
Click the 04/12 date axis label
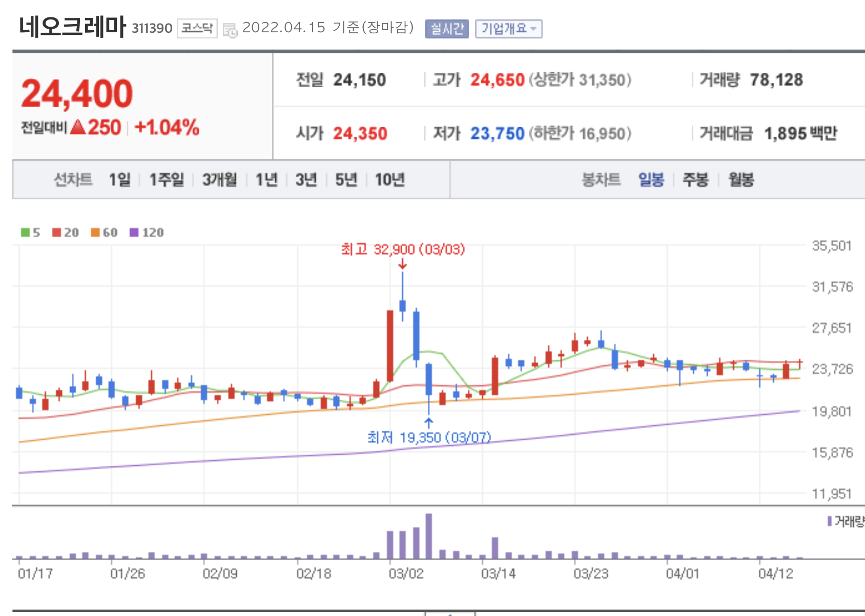pos(776,573)
